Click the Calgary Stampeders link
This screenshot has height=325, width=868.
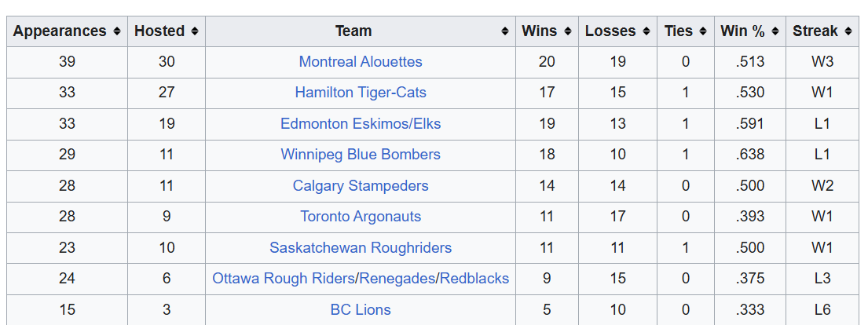coord(361,186)
